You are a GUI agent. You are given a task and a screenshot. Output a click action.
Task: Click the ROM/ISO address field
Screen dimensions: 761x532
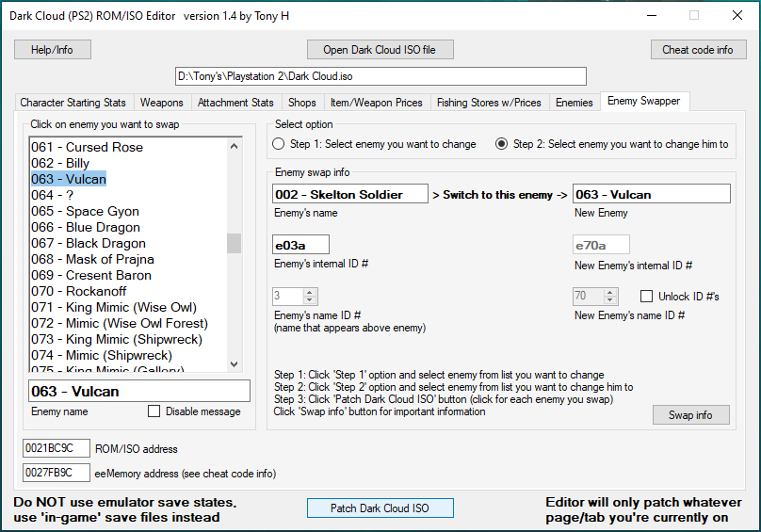pyautogui.click(x=57, y=448)
